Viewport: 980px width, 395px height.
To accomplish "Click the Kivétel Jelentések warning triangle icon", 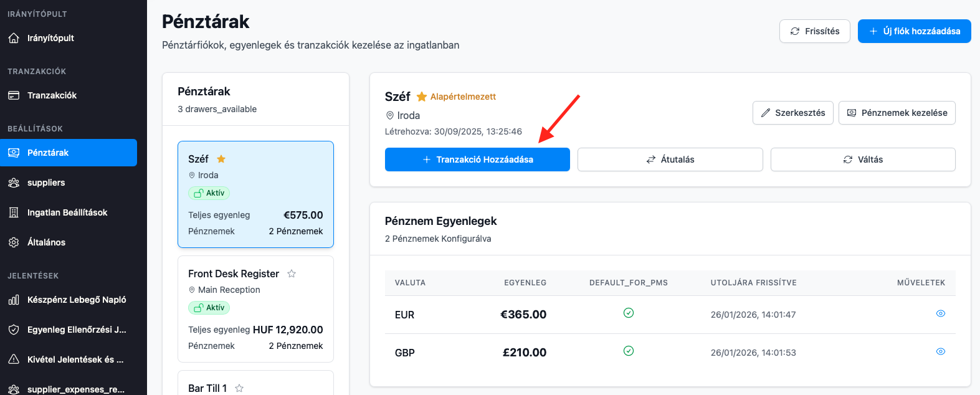I will pos(14,359).
